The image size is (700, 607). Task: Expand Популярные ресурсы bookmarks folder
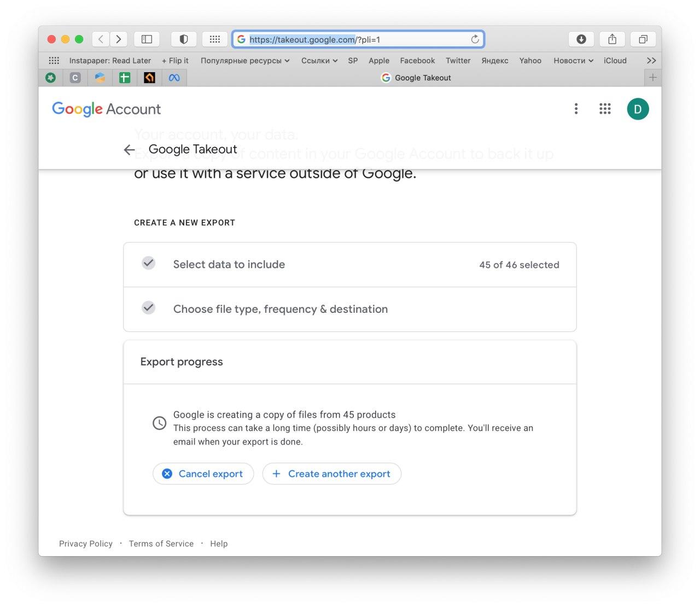[245, 61]
